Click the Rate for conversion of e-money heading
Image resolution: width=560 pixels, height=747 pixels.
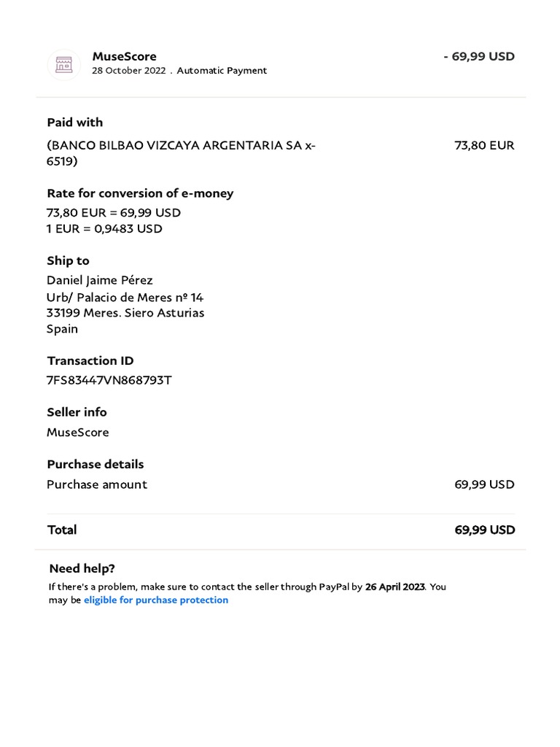(140, 193)
